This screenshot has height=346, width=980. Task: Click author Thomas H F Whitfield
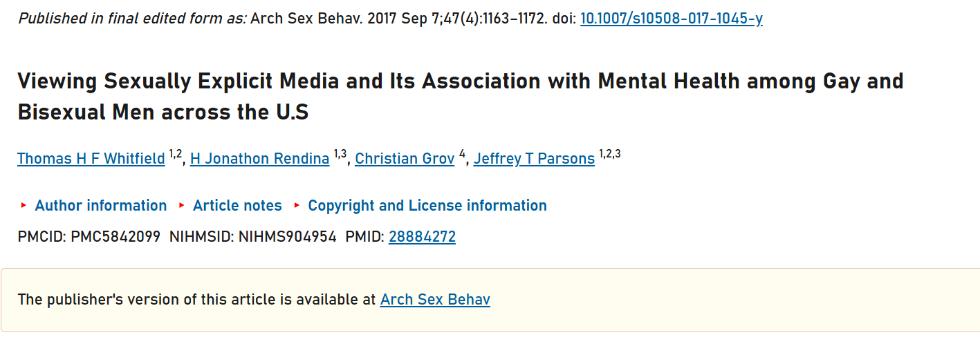pos(91,159)
